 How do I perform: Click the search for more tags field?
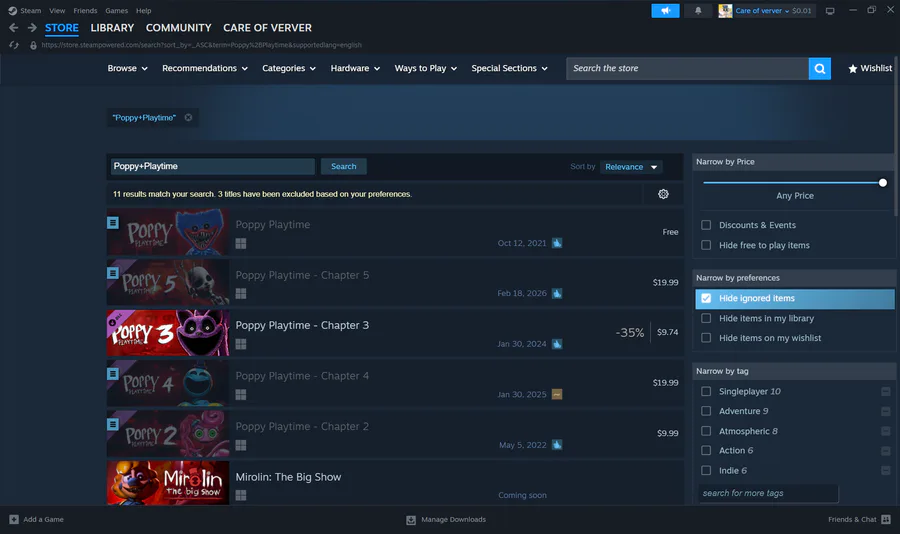[769, 493]
